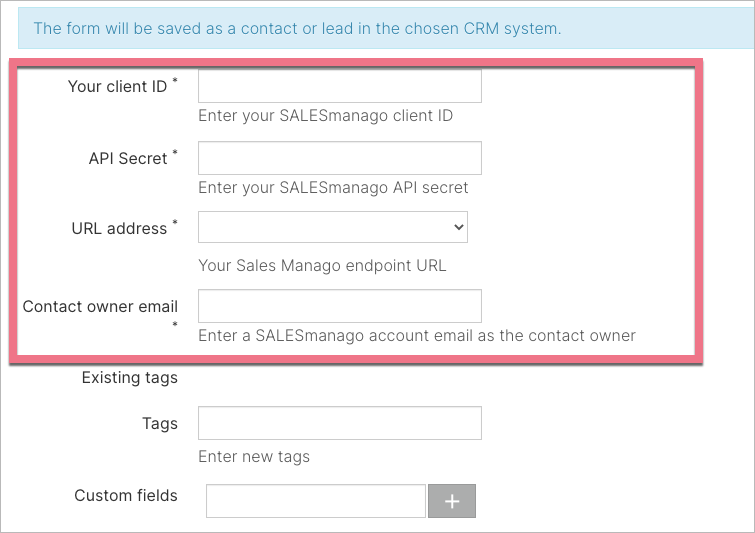Click the blue CRM info banner text
Viewport: 755px width, 533px height.
(x=297, y=28)
